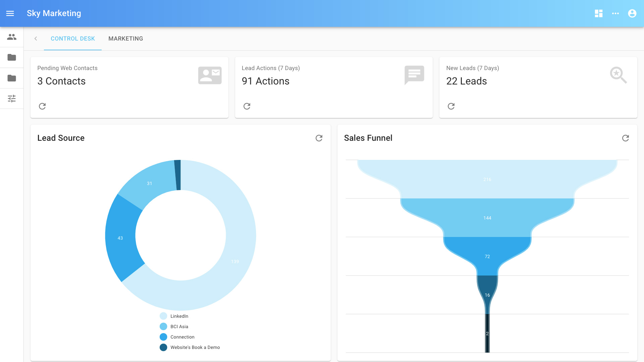Click the Connection color swatch in legend
The height and width of the screenshot is (362, 644).
(163, 337)
